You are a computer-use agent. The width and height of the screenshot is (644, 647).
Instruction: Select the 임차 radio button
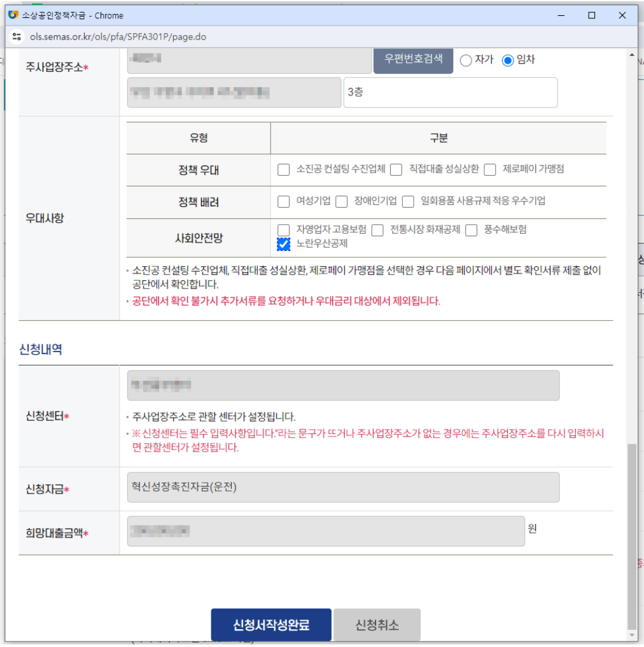tap(508, 60)
